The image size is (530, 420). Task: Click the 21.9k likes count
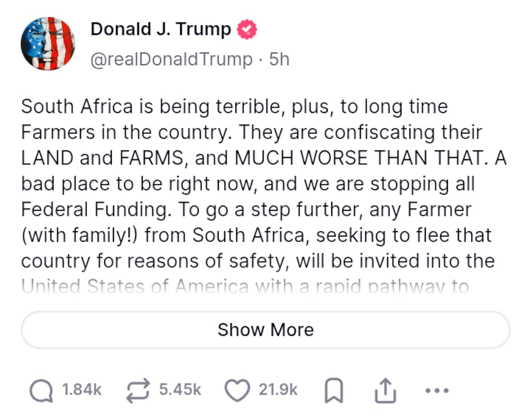(278, 390)
